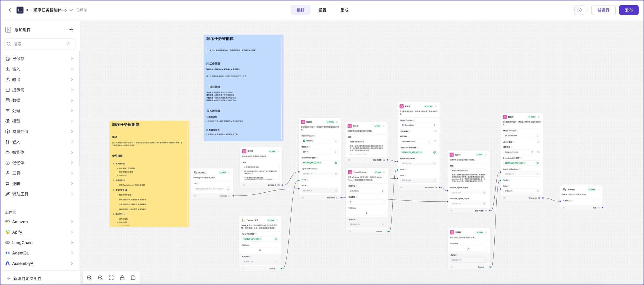644x285 pixels.
Task: Collapse the 添加组件 sidebar panel icon
Action: (x=8, y=30)
